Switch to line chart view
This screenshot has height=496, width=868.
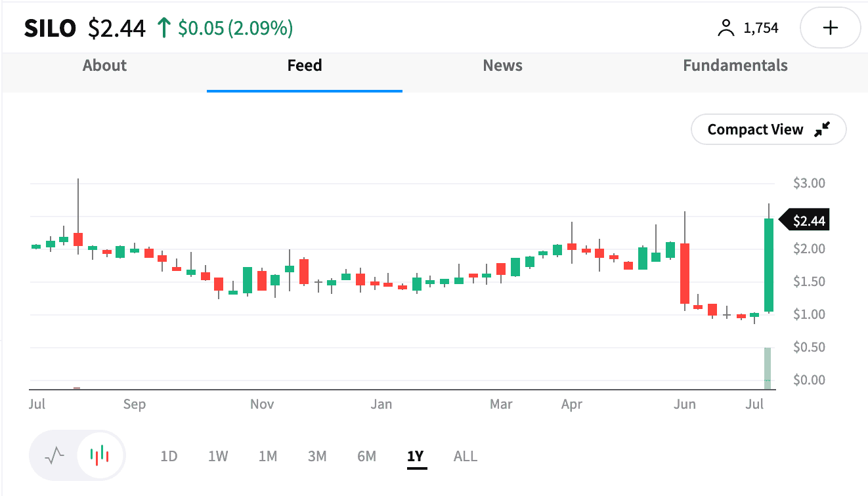(54, 455)
